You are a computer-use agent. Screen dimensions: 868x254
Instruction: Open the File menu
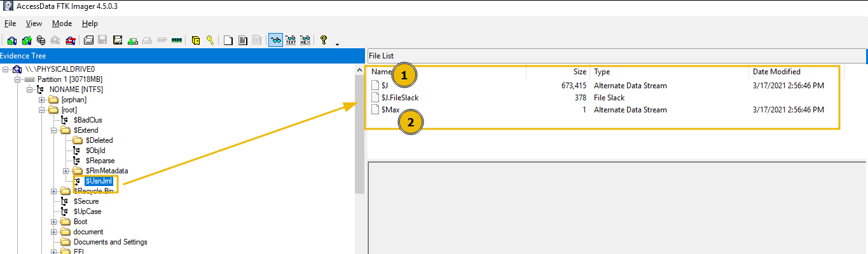click(x=10, y=23)
